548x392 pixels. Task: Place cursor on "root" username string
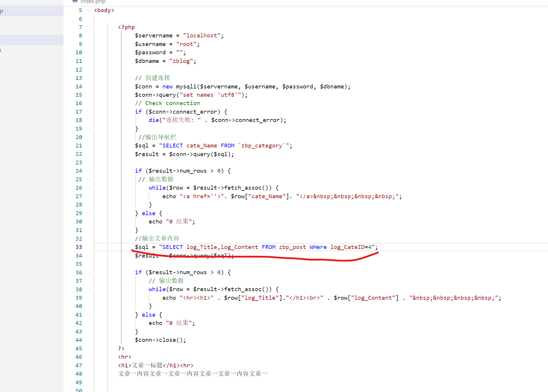pos(186,44)
